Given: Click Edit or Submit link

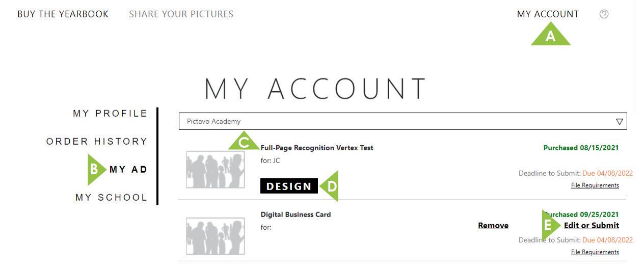Looking at the screenshot, I should point(591,225).
